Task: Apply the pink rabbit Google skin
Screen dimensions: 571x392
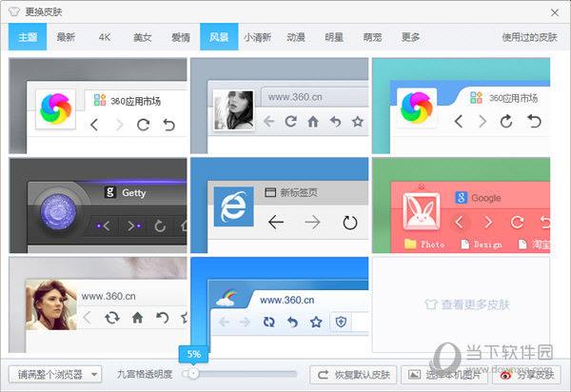Action: click(461, 206)
